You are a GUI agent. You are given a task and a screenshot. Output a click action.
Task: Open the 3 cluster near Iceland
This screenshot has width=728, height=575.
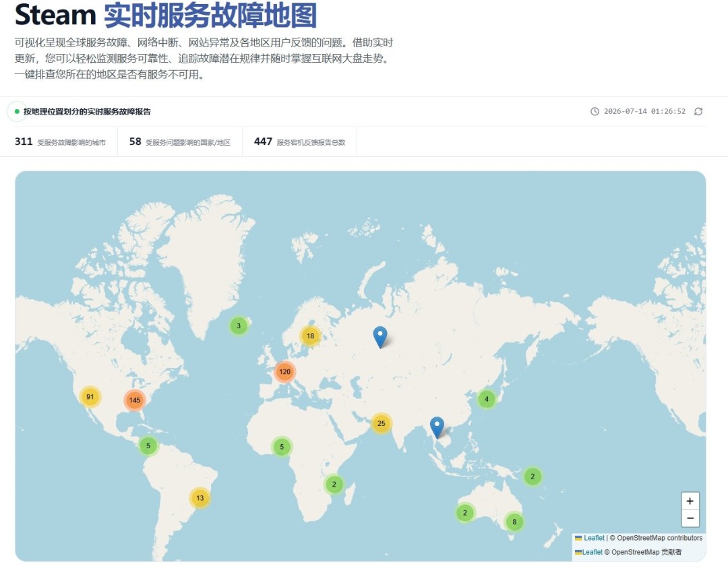pyautogui.click(x=239, y=326)
